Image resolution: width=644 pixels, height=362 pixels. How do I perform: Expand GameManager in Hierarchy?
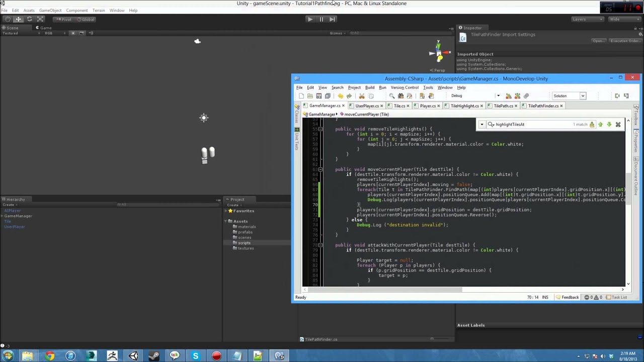[x=3, y=216]
